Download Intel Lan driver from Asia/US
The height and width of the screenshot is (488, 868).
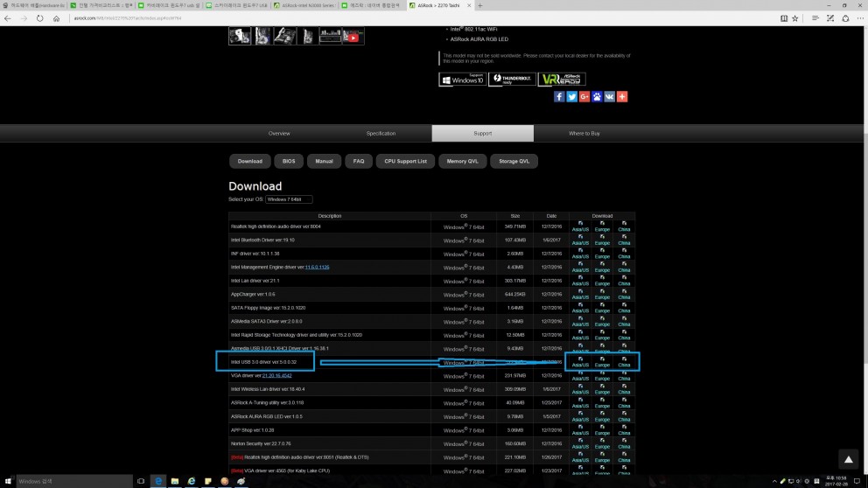pyautogui.click(x=580, y=281)
